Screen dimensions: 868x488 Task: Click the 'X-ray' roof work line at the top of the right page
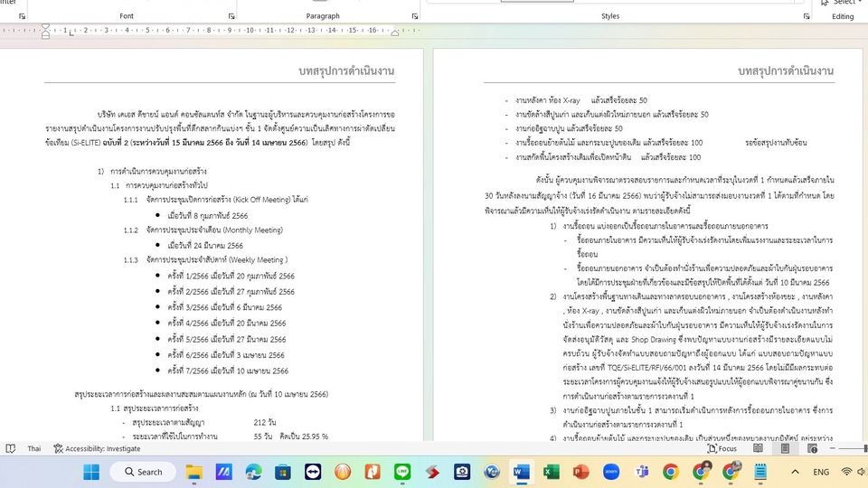click(x=576, y=100)
